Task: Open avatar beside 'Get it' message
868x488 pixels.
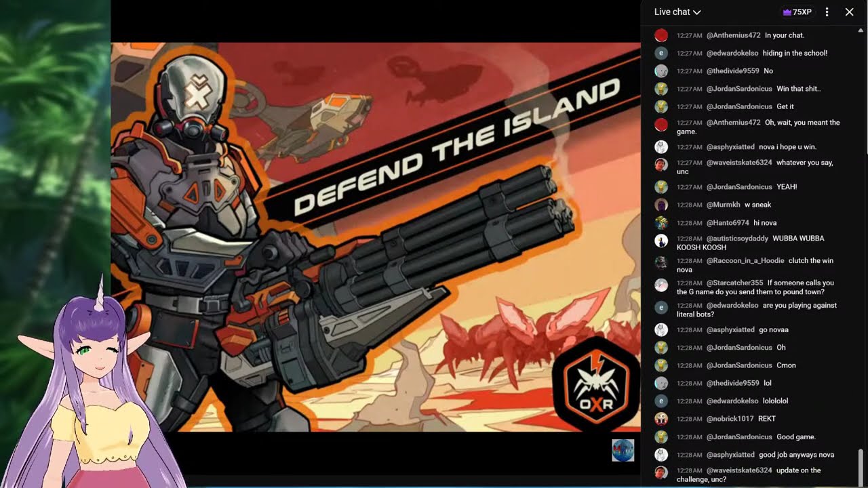Action: click(x=661, y=106)
